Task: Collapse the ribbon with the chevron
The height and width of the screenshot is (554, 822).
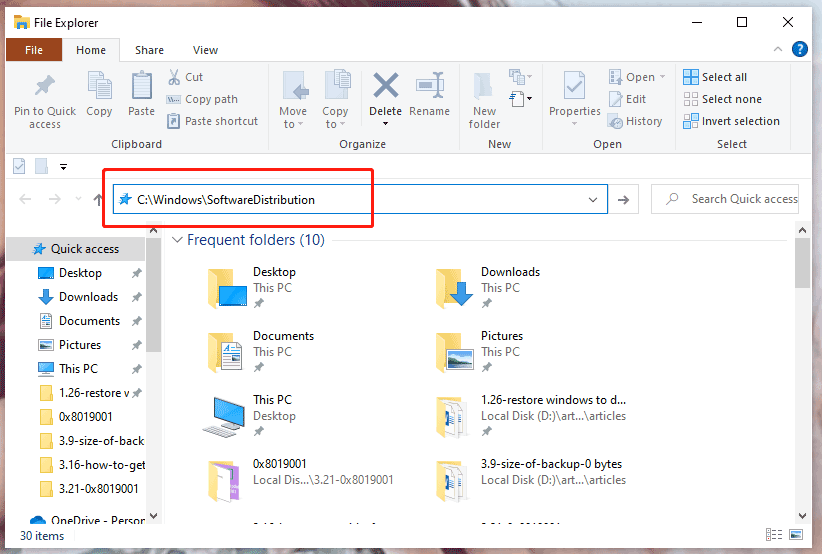Action: 778,49
